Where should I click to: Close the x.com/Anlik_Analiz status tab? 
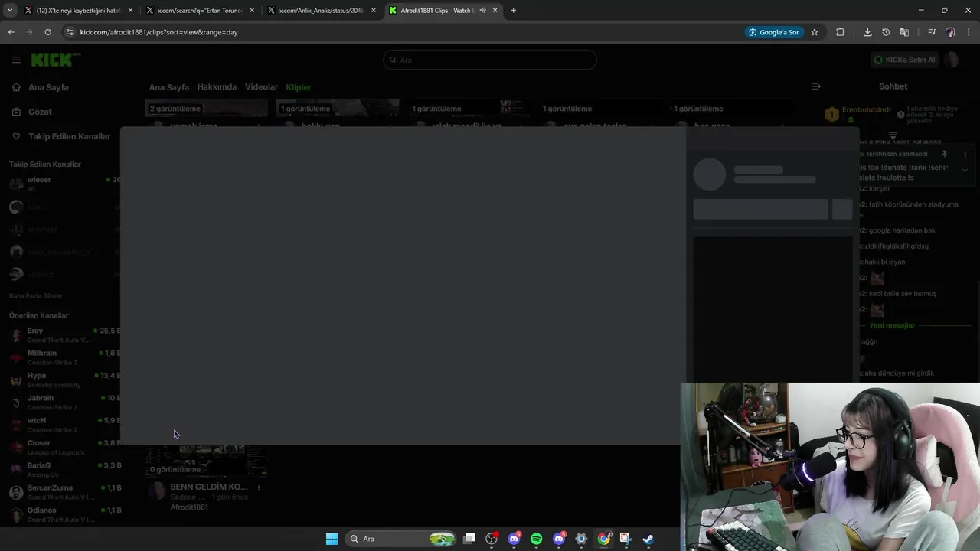coord(373,10)
